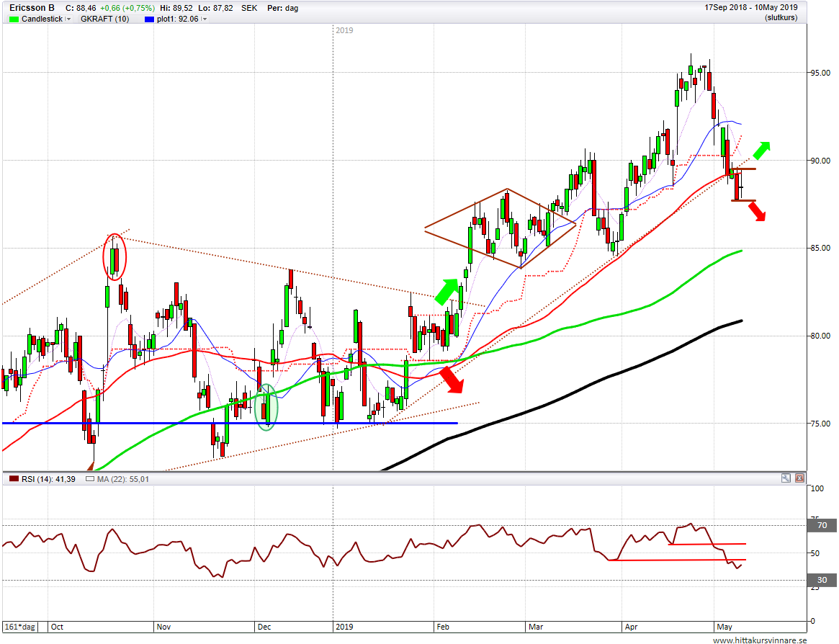This screenshot has width=839, height=644.
Task: Click the Apr label on time axis
Action: [x=632, y=626]
